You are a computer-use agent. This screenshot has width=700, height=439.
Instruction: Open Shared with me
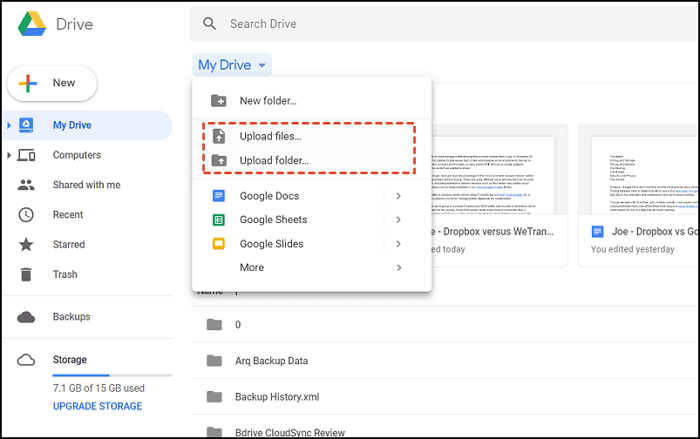(x=87, y=185)
